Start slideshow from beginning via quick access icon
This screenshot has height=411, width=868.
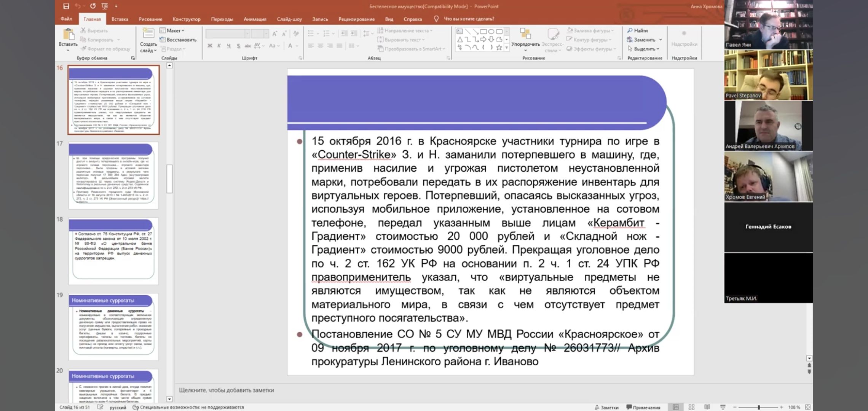(x=105, y=6)
